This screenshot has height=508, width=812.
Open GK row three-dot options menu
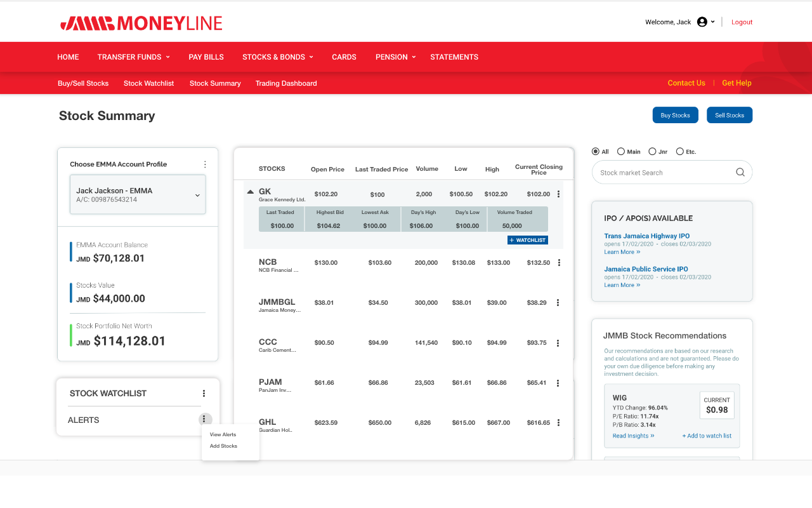[x=558, y=194]
